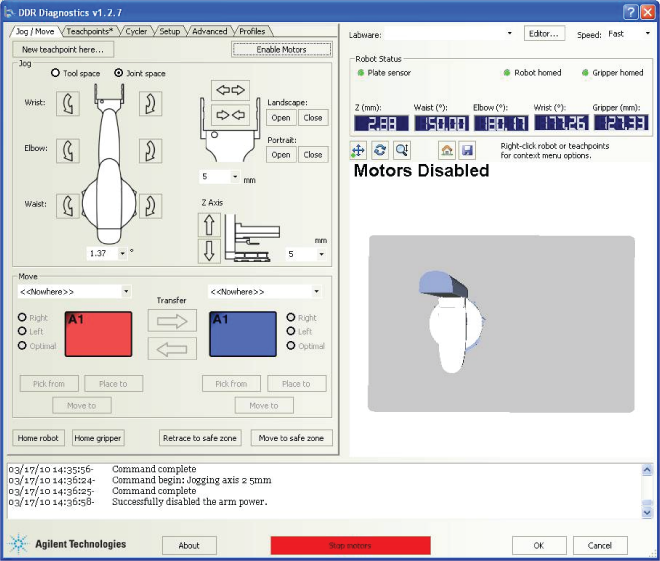Screen dimensions: 660x561
Task: Open the Profiles tab
Action: click(x=252, y=31)
